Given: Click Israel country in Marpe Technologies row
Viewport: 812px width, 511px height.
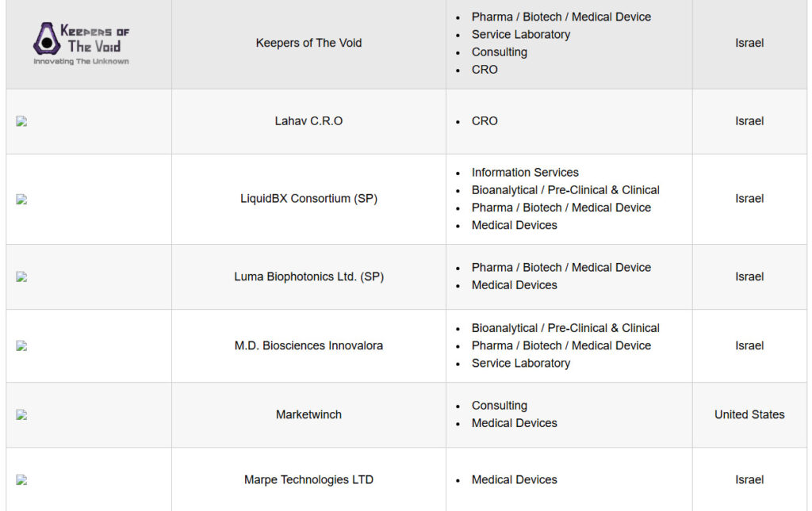Looking at the screenshot, I should [x=749, y=480].
